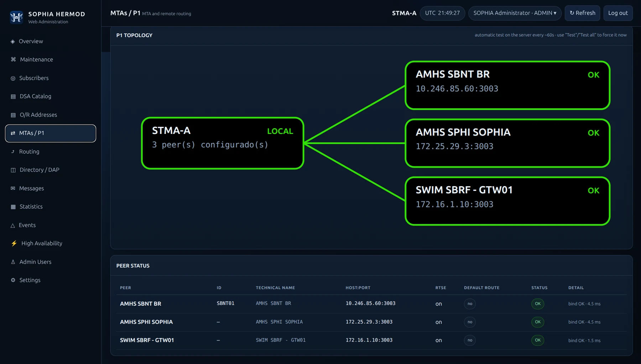
Task: Click the DSA Catalog list icon
Action: [13, 97]
